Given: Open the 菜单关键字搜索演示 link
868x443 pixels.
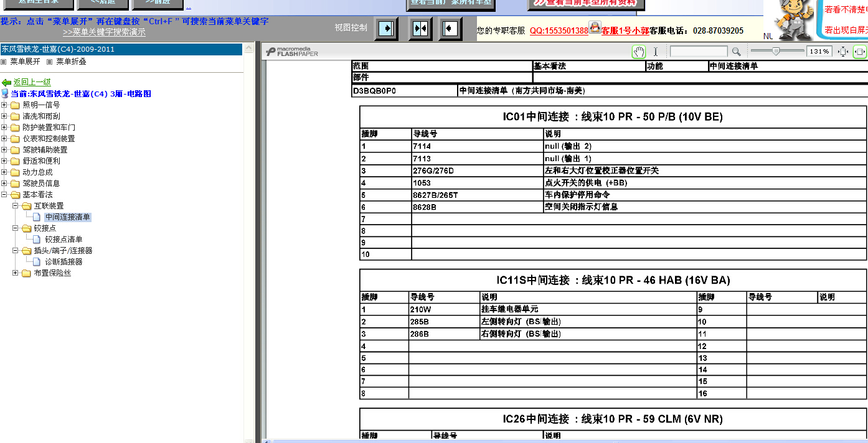Looking at the screenshot, I should (104, 32).
